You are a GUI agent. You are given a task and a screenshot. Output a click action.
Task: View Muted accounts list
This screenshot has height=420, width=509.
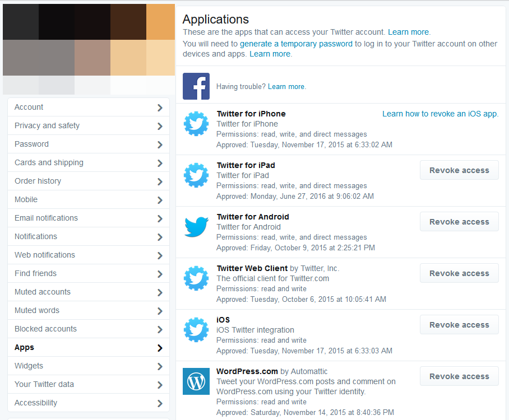point(89,292)
